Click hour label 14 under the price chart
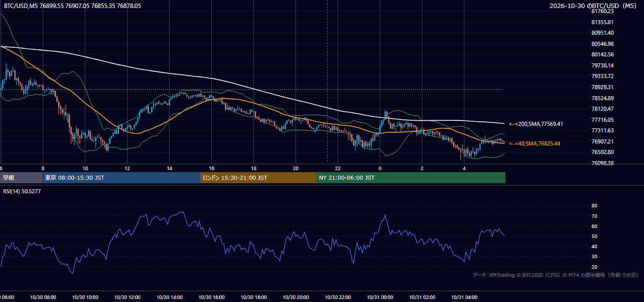Screen dimensions: 644x302 169,168
